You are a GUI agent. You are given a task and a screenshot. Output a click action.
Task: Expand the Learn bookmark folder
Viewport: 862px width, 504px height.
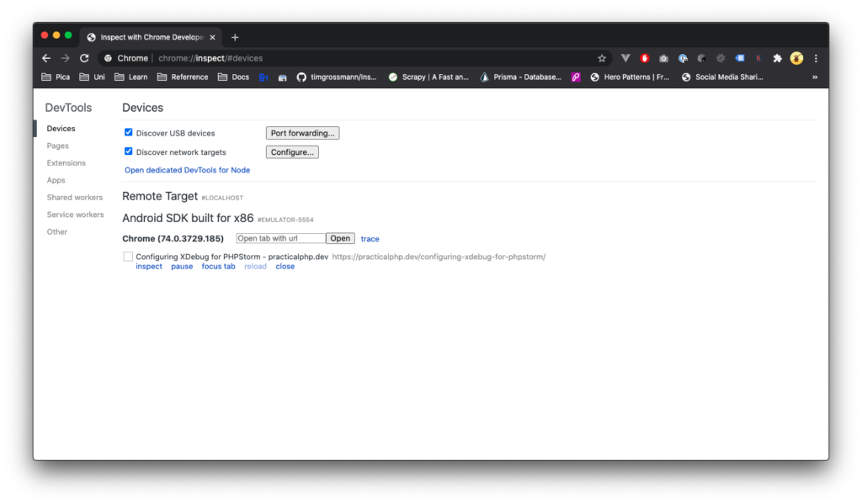tap(130, 77)
